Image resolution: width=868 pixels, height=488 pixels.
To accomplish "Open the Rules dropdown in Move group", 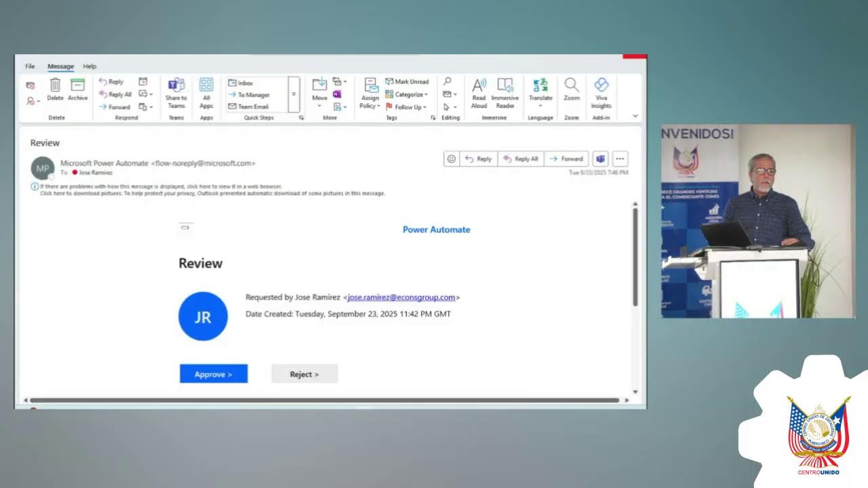I will coord(340,81).
